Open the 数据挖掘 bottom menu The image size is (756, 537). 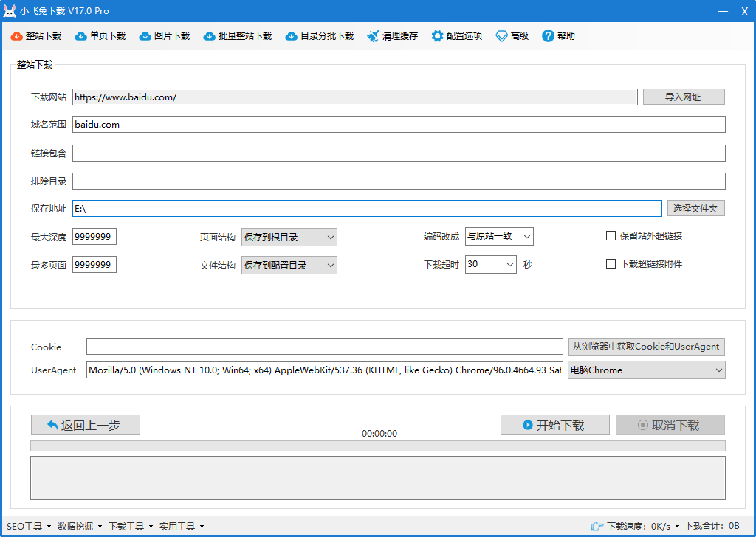click(x=80, y=526)
